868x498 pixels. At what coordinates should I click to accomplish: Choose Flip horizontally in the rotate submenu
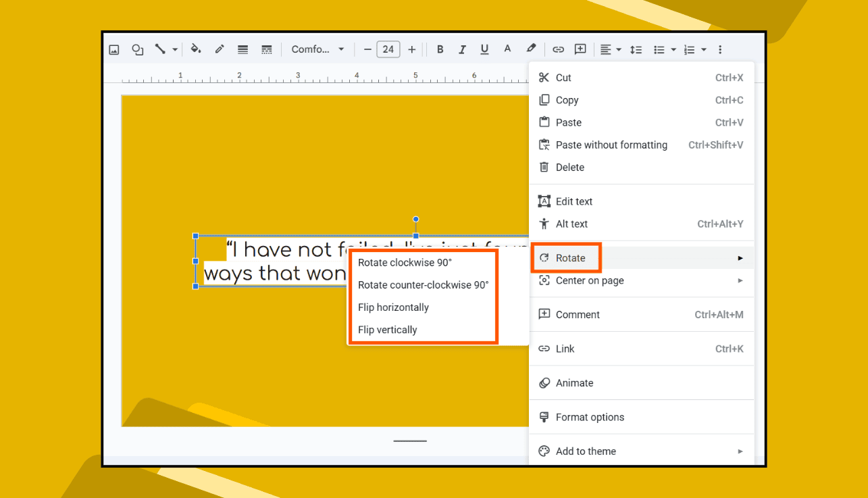click(393, 307)
